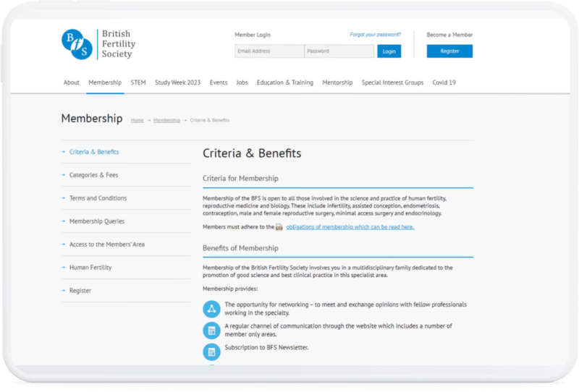This screenshot has height=392, width=579.
Task: Click the Benefits of Membership heading
Action: tap(240, 248)
